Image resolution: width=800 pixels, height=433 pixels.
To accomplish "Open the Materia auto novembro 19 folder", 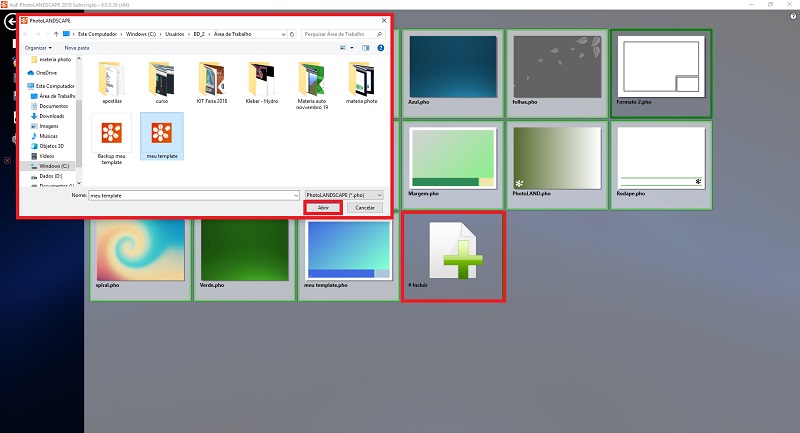I will pyautogui.click(x=312, y=86).
